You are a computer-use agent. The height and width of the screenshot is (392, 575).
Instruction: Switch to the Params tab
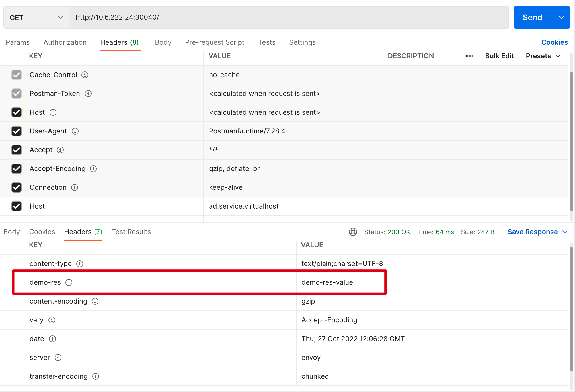[x=18, y=42]
